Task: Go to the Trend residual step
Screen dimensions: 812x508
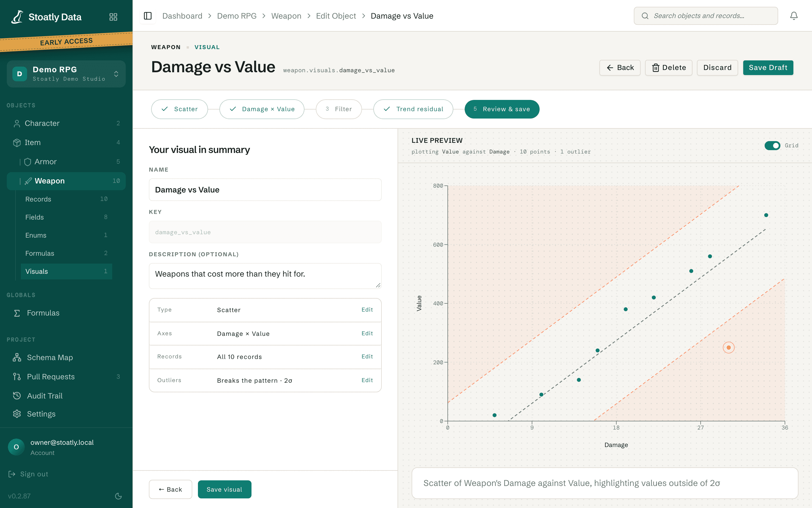Action: click(x=413, y=109)
